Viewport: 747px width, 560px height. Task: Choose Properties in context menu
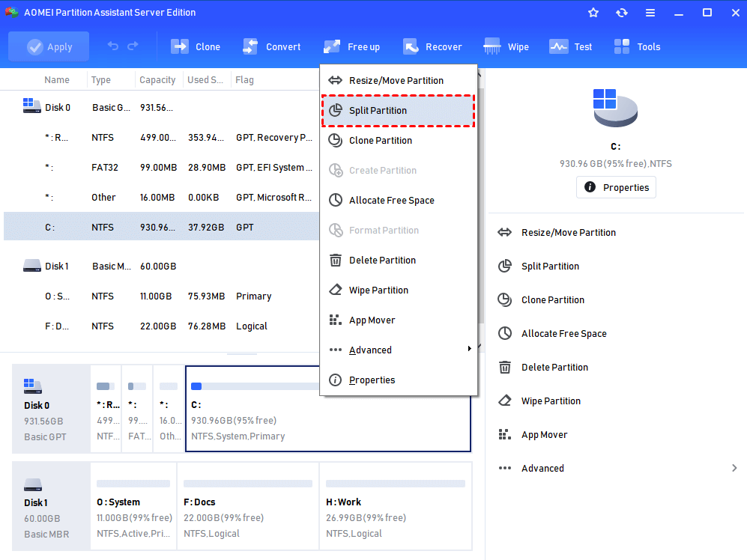click(x=399, y=380)
